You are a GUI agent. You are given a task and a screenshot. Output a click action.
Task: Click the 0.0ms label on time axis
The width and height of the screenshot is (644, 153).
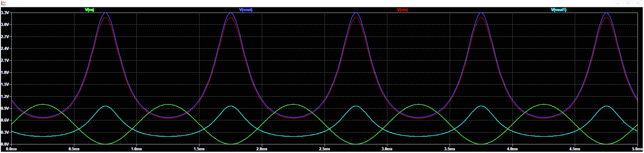point(11,149)
